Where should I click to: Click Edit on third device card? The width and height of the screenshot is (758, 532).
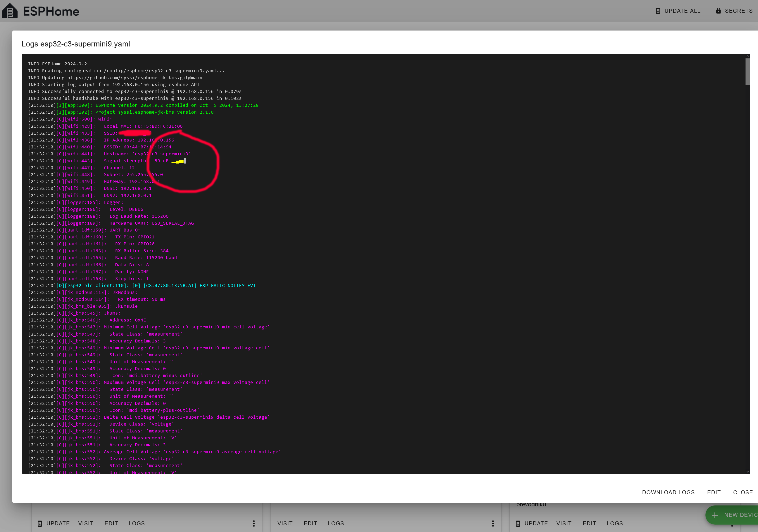[x=589, y=524]
